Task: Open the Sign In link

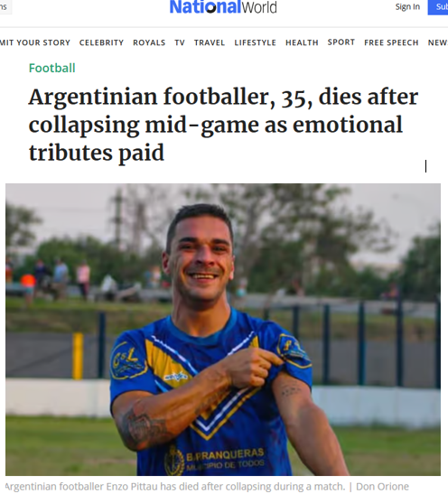Action: (407, 6)
